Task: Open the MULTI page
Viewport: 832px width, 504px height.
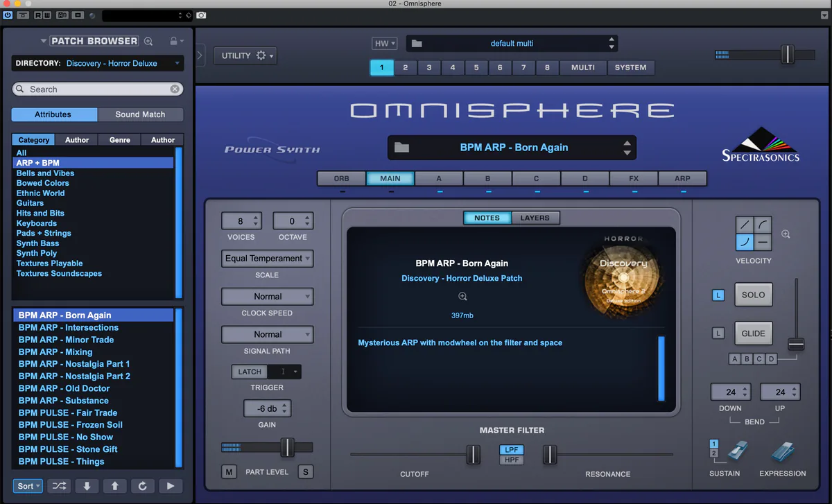Action: click(582, 67)
